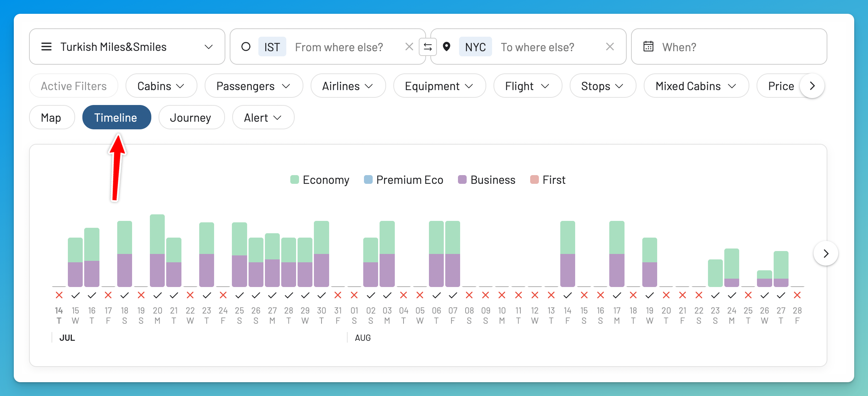Click the IST airport chip

(x=272, y=47)
